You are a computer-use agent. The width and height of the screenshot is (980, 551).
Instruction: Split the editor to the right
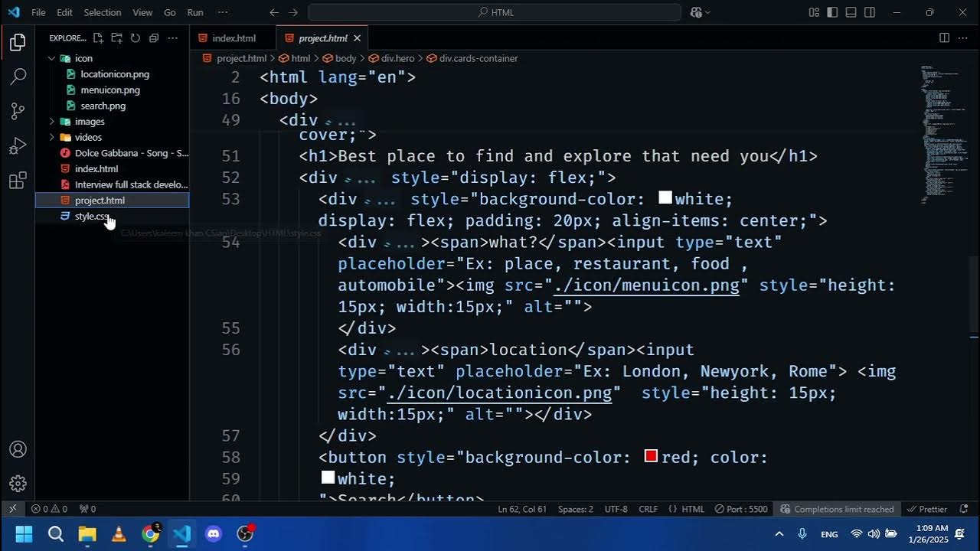pyautogui.click(x=944, y=37)
